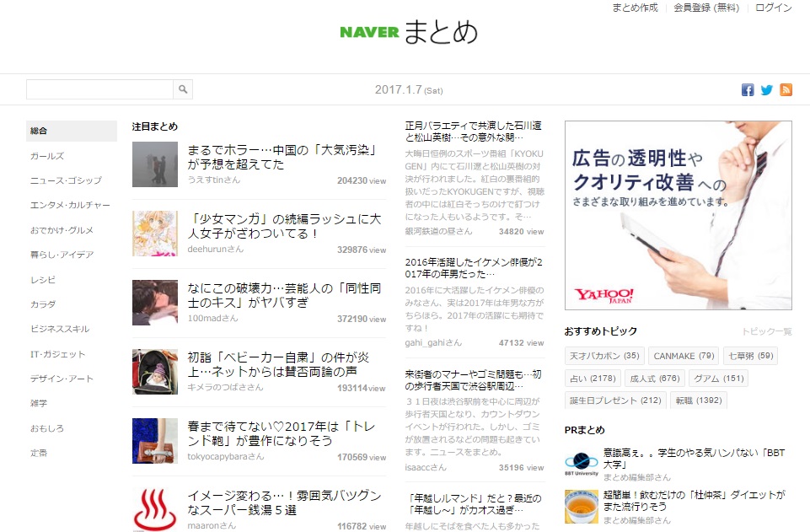This screenshot has width=810, height=532.
Task: Click author 銀河鉄道の昼さん
Action: pos(438,231)
